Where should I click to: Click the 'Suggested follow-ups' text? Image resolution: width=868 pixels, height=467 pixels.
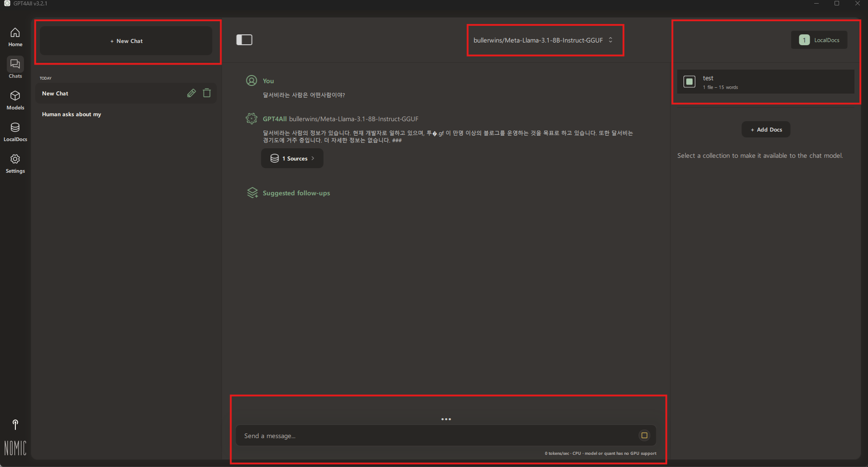coord(297,193)
